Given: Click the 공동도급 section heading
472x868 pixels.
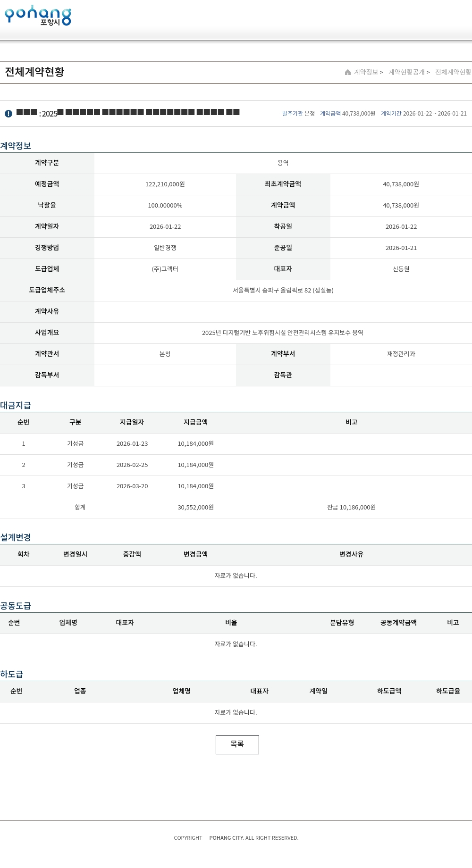Looking at the screenshot, I should coord(16,606).
